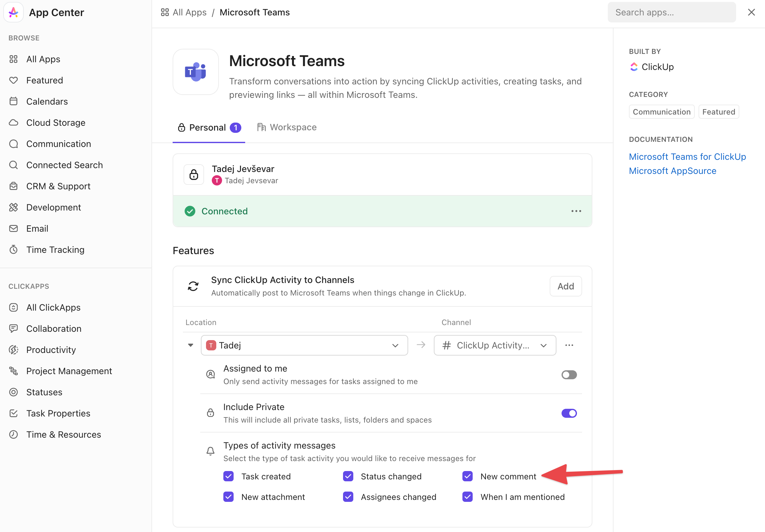Open Microsoft Teams for ClickUp documentation link
The height and width of the screenshot is (532, 765).
(687, 157)
